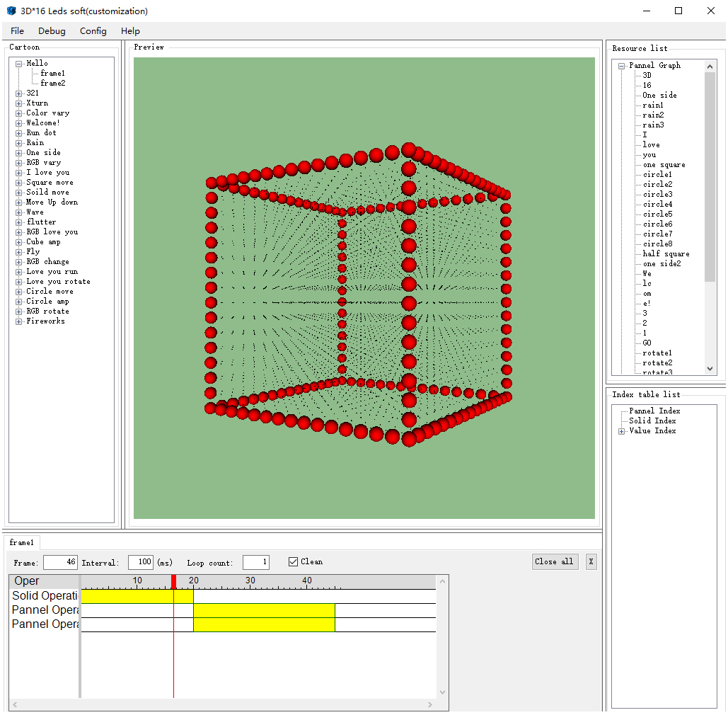The height and width of the screenshot is (715, 728).
Task: Click the yellow Solid Operation timeline bar
Action: click(134, 596)
